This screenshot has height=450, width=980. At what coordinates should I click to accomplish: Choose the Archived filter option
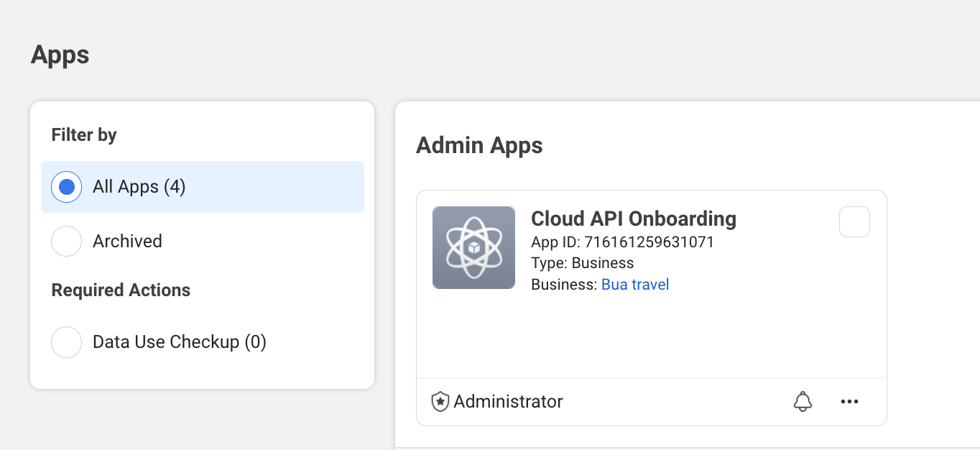click(66, 242)
